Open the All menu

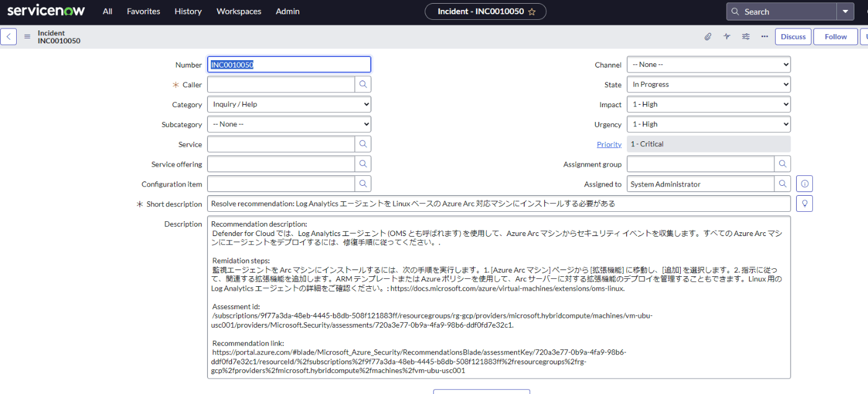pos(107,11)
